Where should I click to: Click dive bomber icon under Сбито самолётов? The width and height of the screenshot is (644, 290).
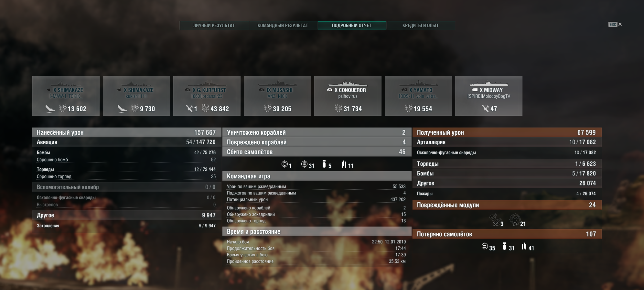(x=324, y=164)
